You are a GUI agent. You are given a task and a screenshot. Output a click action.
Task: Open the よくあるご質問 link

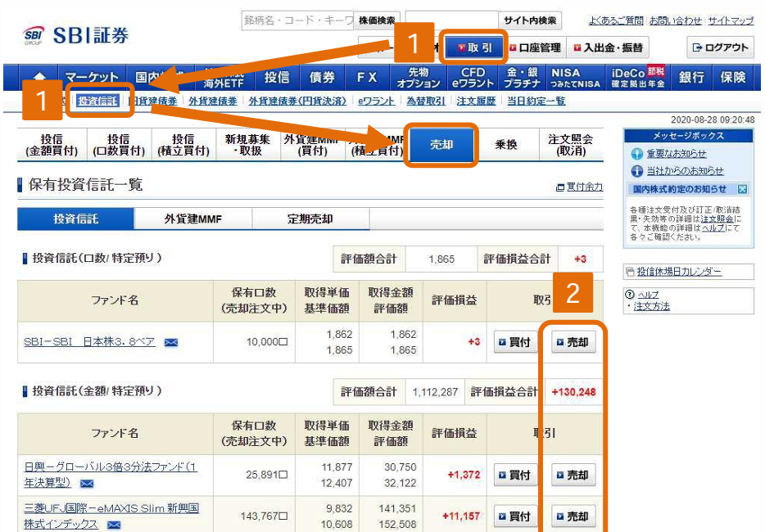(x=616, y=20)
